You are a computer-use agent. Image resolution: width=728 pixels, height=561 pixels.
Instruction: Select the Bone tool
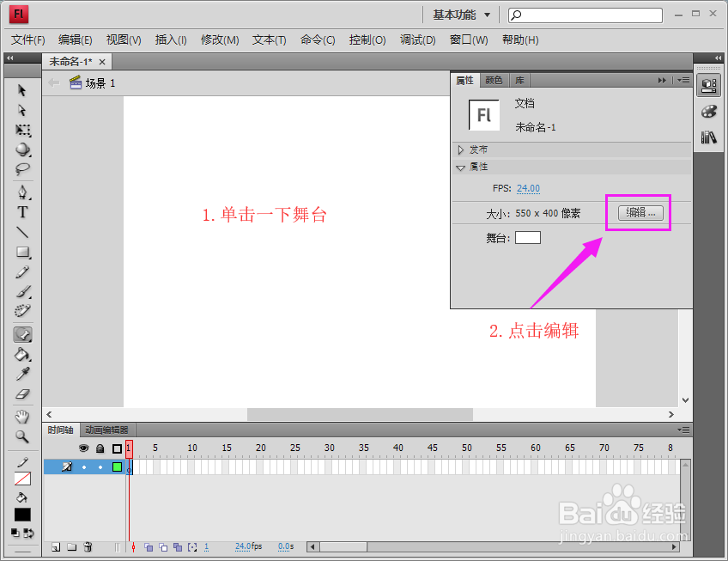22,334
